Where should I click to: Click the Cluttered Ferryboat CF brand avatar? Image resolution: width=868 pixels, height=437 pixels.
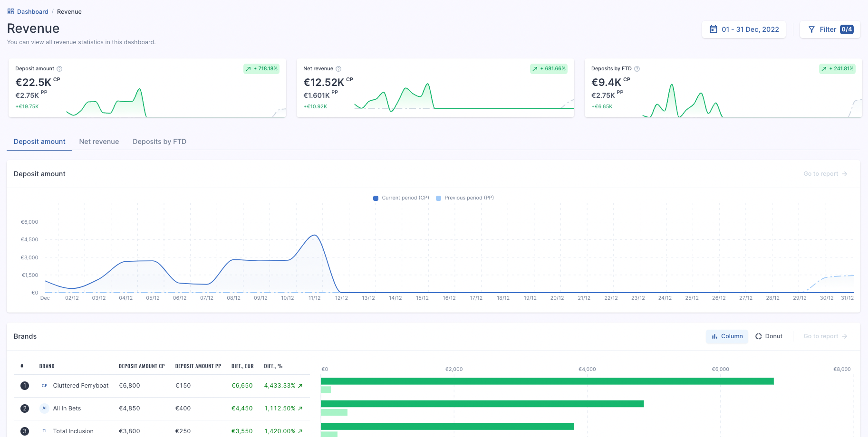44,386
